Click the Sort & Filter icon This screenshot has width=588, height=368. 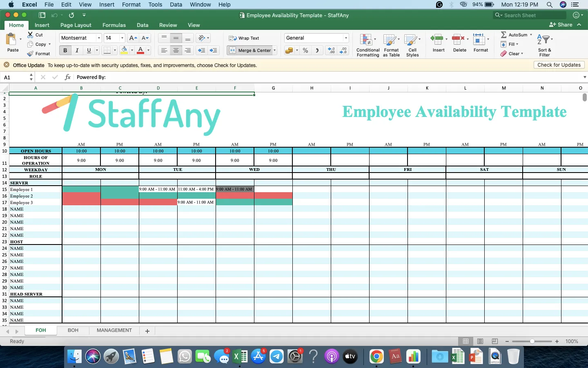(543, 40)
